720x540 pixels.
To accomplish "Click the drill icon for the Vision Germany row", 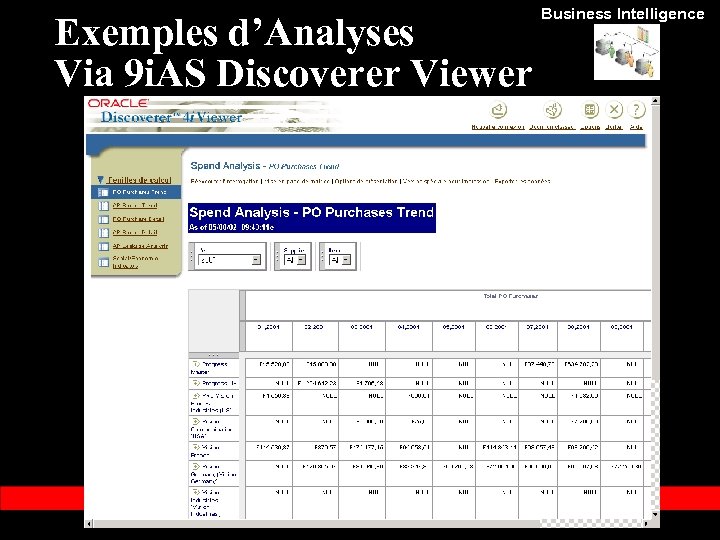I will (196, 467).
